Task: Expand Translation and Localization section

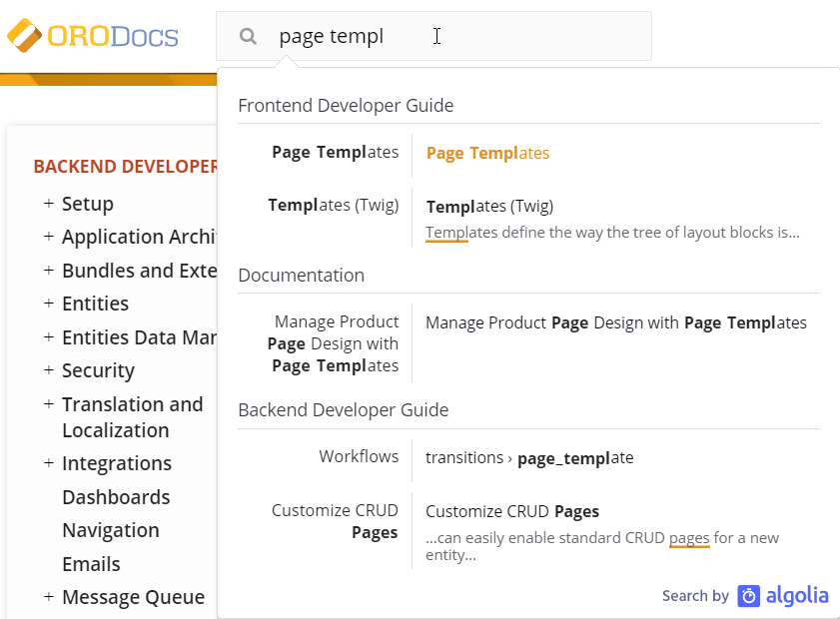Action: tap(49, 404)
